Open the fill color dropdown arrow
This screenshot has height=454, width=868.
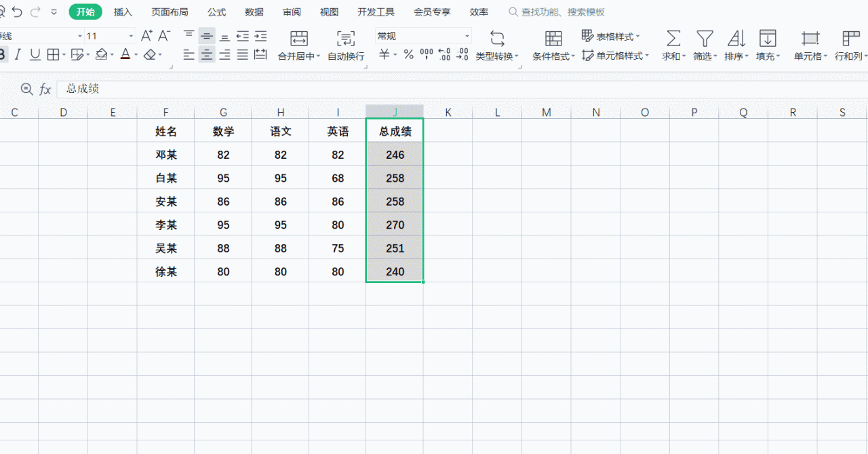(x=113, y=55)
